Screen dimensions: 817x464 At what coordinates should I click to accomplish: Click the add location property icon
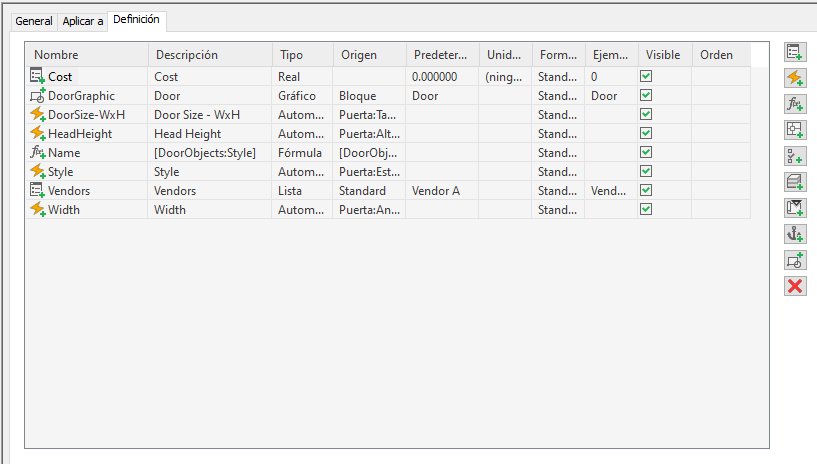[x=795, y=129]
